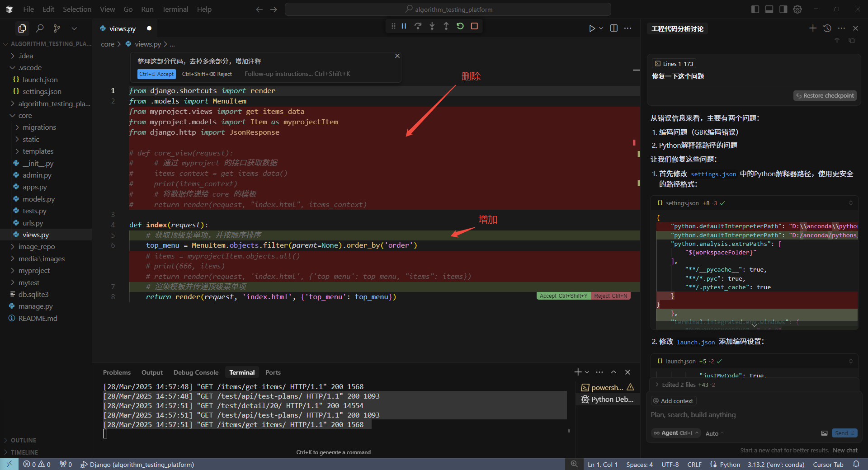This screenshot has height=470, width=868.
Task: Expand the myproject folder in explorer
Action: tap(34, 271)
